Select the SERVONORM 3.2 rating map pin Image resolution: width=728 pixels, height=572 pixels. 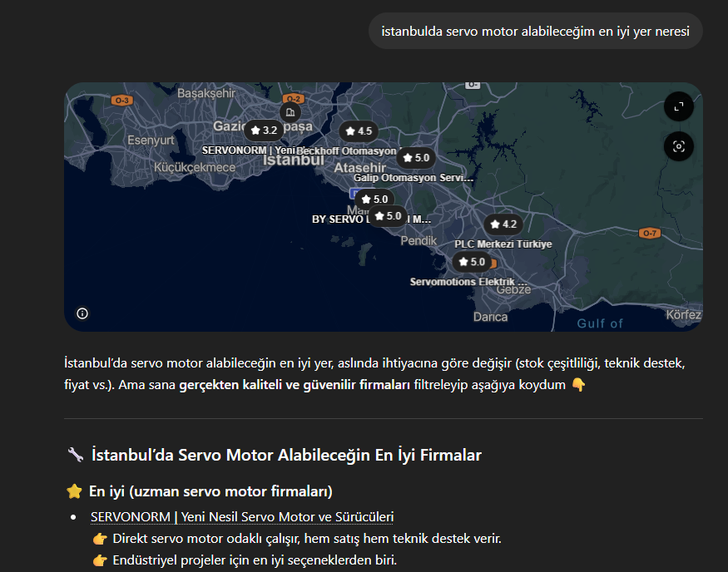(x=264, y=131)
